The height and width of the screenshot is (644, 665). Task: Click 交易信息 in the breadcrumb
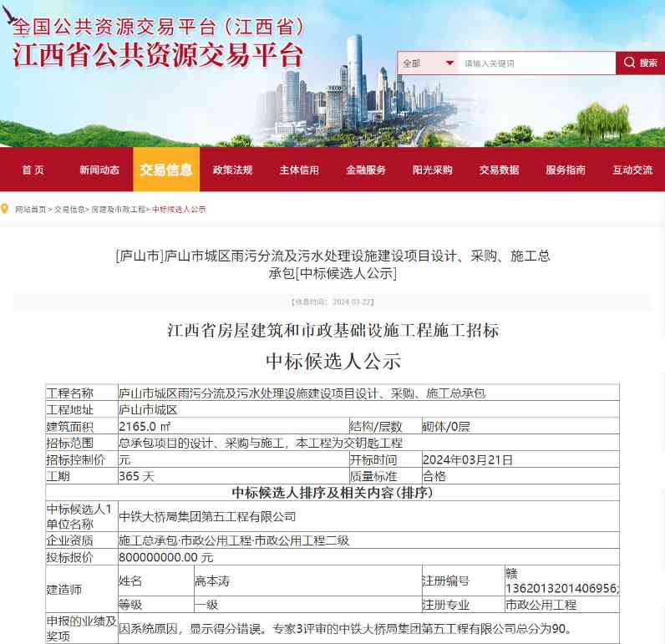[x=69, y=210]
